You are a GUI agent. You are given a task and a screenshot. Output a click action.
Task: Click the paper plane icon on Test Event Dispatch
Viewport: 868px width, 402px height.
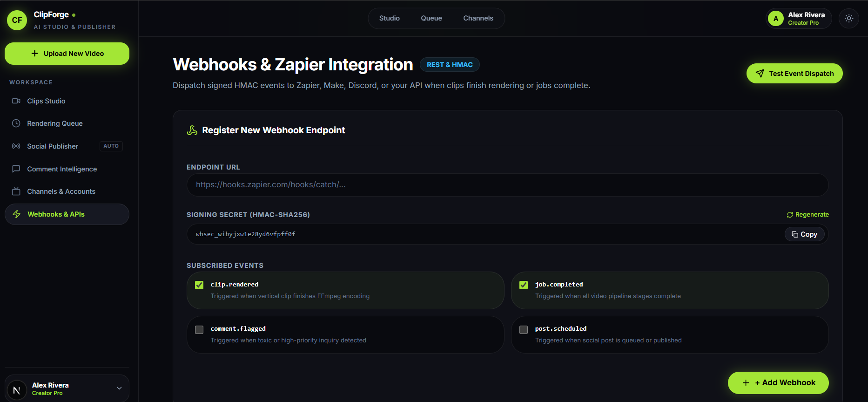760,74
